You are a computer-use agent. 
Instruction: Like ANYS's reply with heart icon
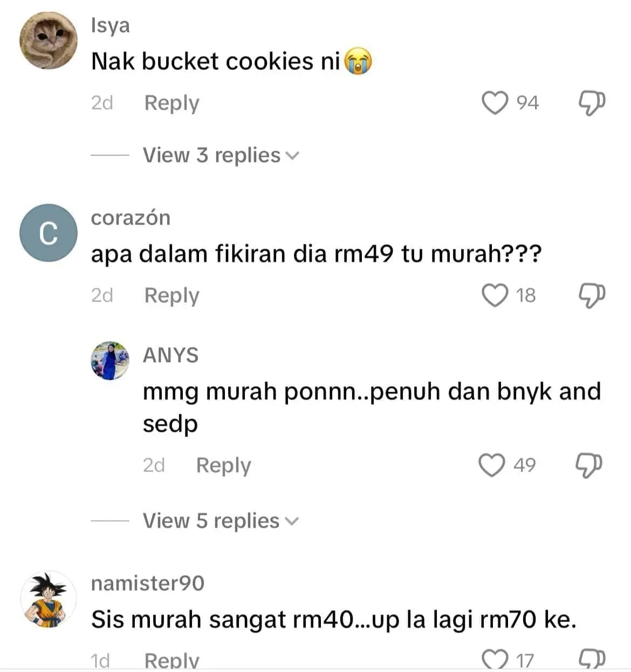492,465
